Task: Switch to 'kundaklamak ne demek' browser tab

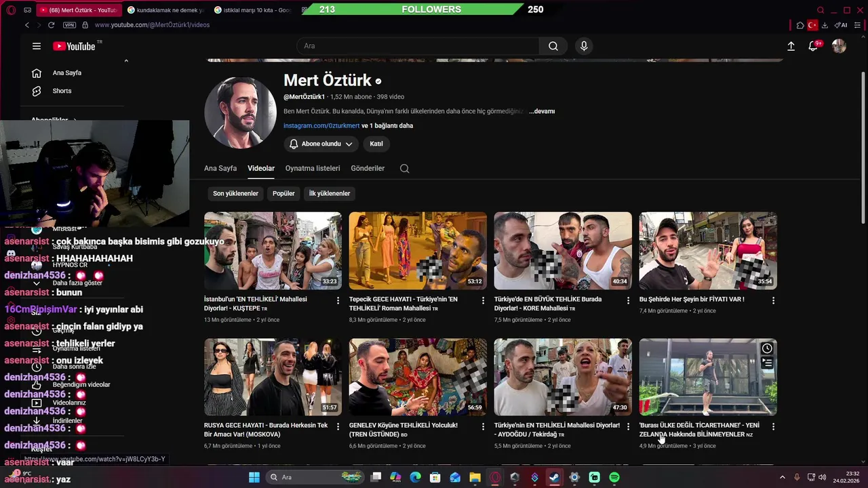Action: point(165,10)
